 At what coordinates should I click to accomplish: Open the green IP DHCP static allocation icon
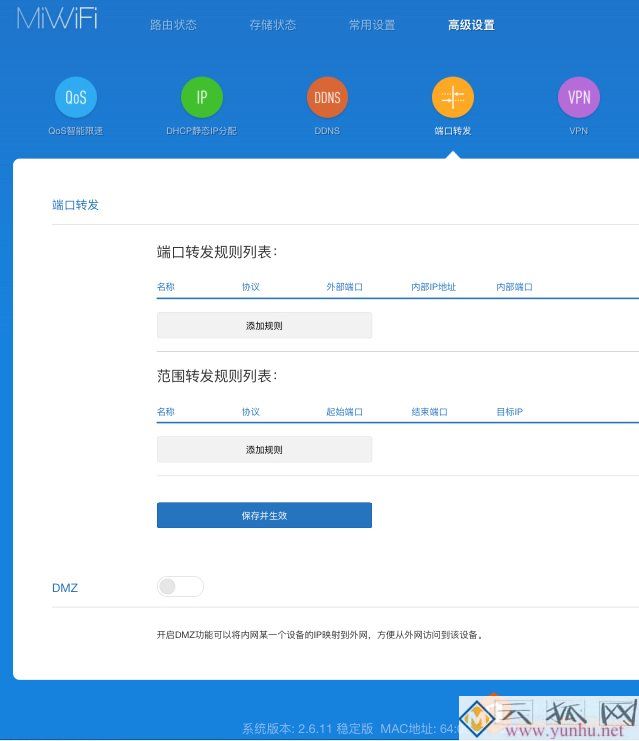201,97
